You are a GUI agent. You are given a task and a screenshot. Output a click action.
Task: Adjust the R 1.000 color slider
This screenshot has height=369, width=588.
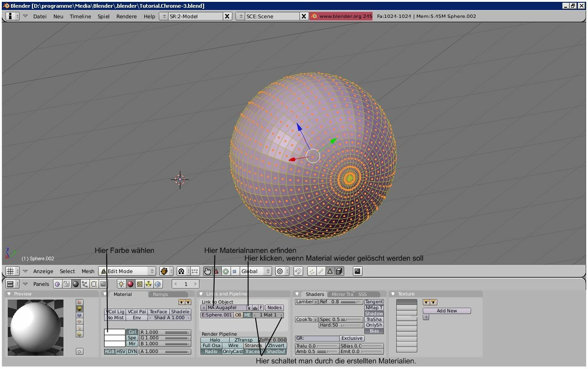(x=165, y=332)
